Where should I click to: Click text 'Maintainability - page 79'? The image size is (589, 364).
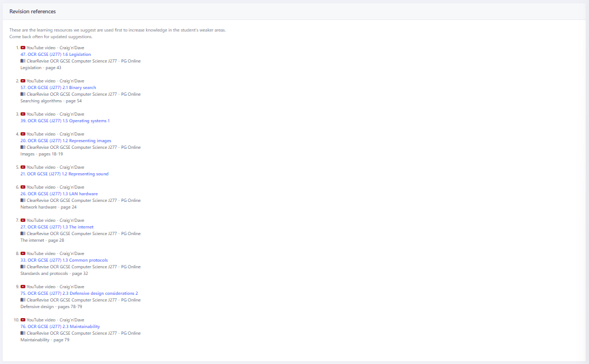[x=45, y=340]
